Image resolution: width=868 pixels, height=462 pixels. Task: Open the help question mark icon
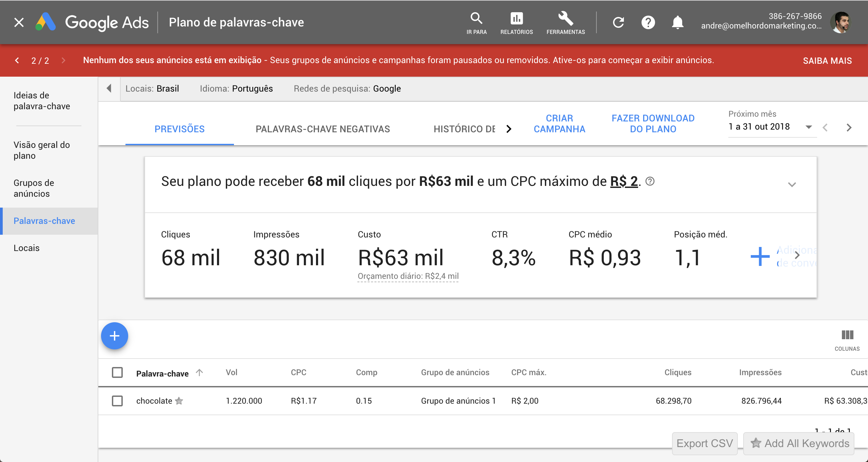pos(648,22)
